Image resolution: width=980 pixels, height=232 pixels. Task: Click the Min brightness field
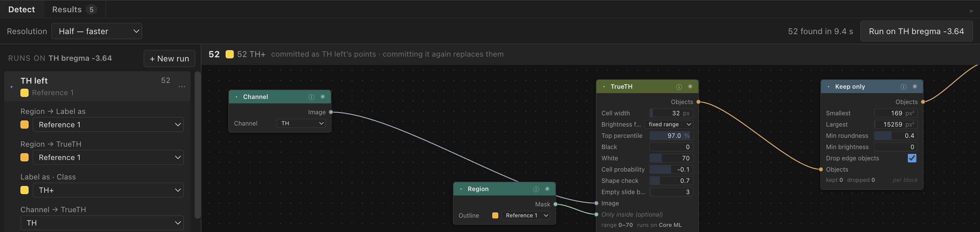click(896, 147)
